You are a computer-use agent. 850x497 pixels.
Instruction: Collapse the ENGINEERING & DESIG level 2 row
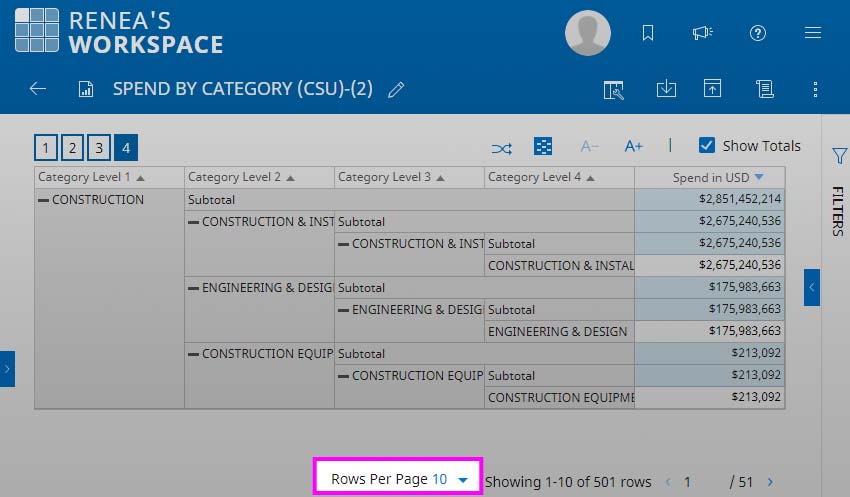point(194,288)
